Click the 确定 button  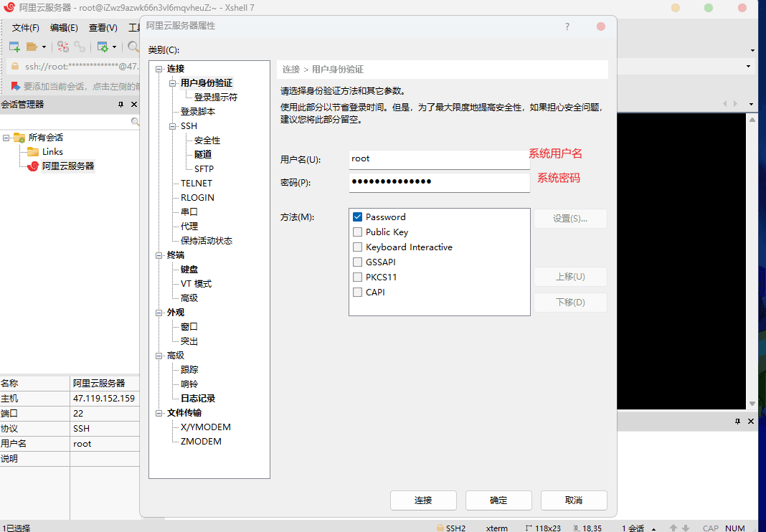(498, 500)
